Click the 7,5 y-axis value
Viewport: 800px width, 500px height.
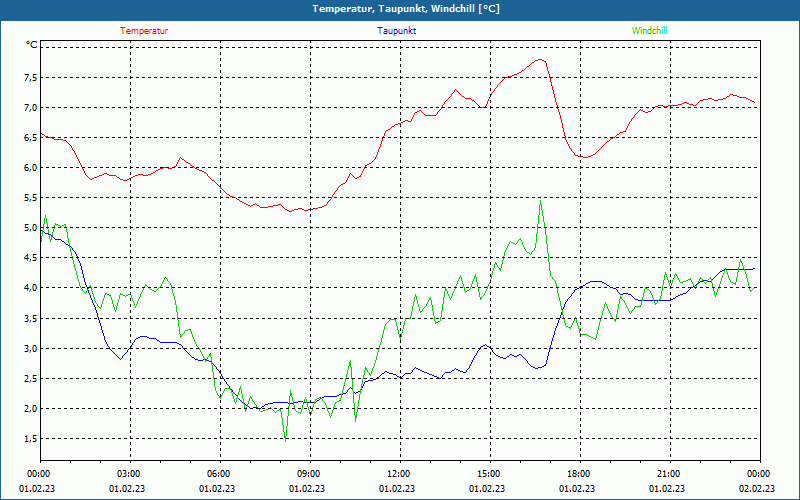tap(31, 78)
